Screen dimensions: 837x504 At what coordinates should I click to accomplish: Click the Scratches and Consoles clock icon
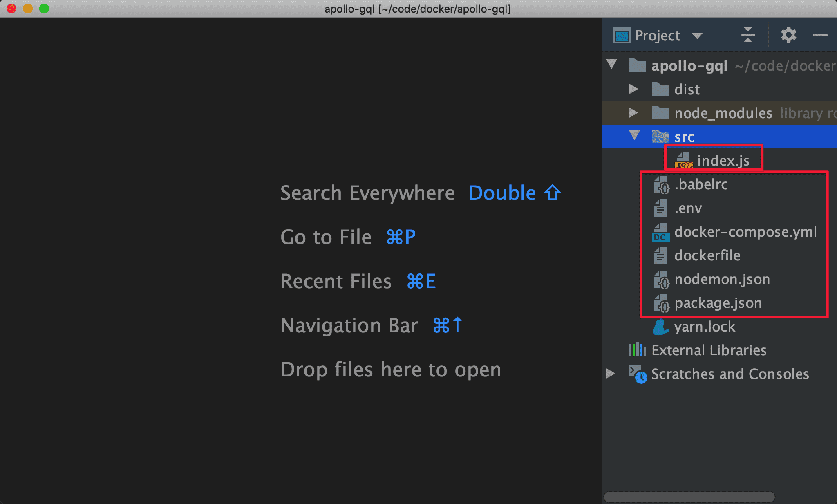[x=638, y=374]
